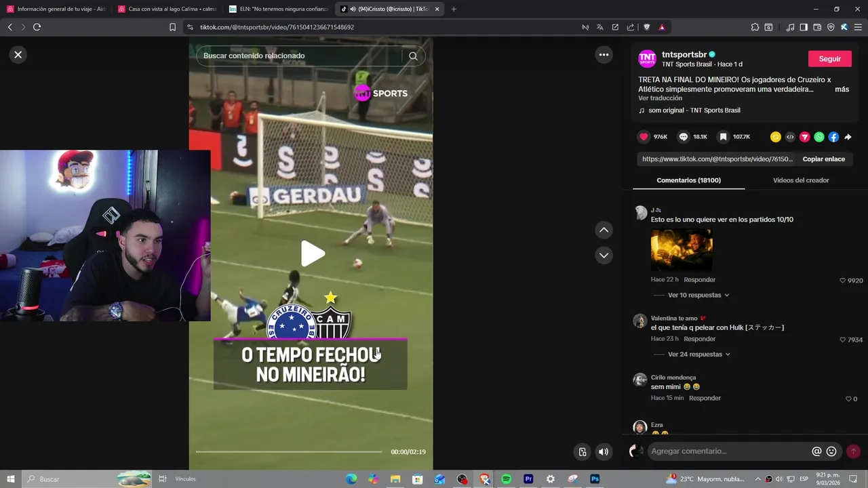Open the image attached to J's comment
Image resolution: width=868 pixels, height=488 pixels.
click(682, 250)
